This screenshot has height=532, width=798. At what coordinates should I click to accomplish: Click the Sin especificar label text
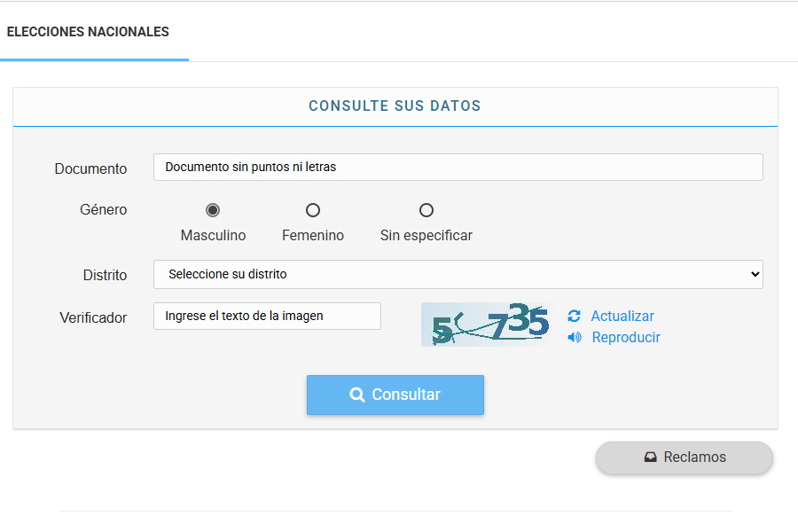coord(426,236)
